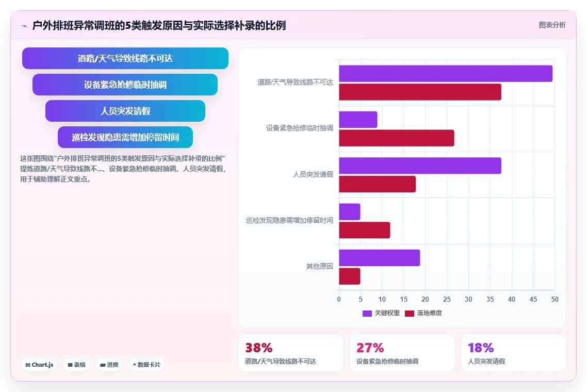Select the 设备紧急抢修临时抽调 funnel bar
The width and height of the screenshot is (587, 392).
tap(125, 85)
